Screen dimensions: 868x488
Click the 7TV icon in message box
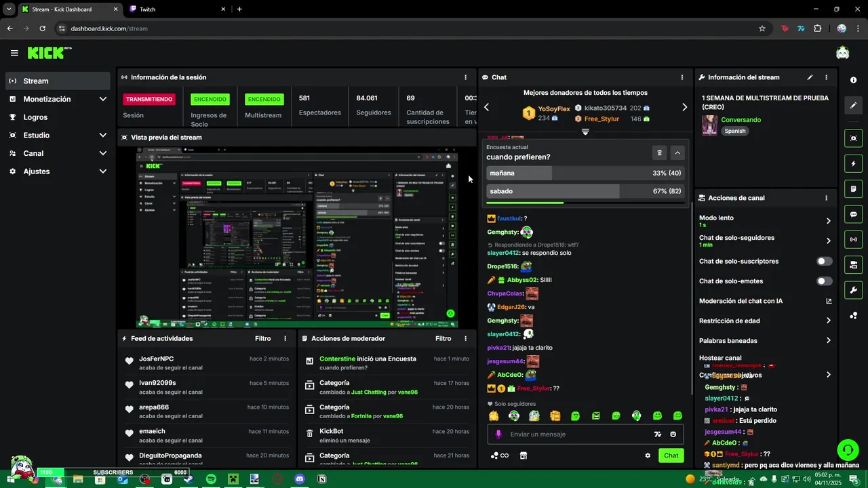tap(657, 434)
